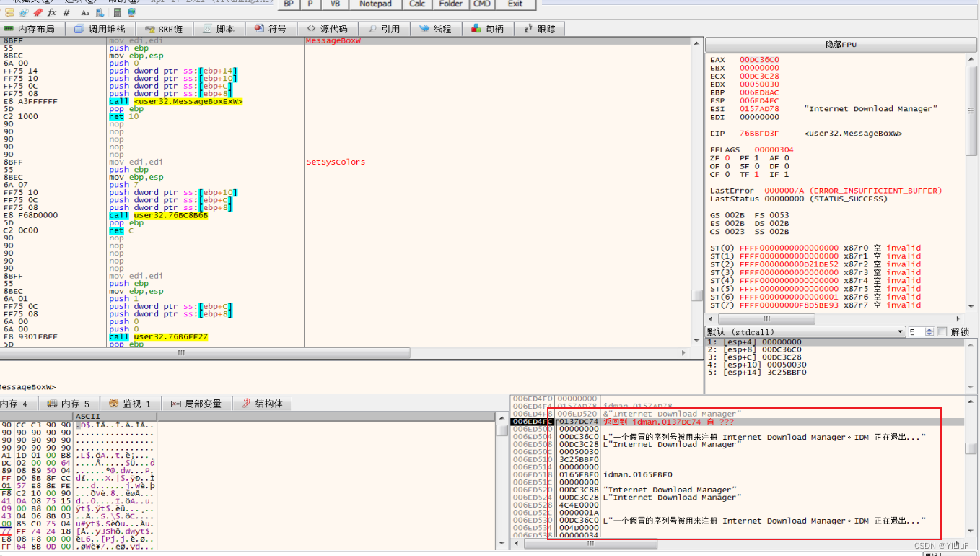Click the ASCII column header in dump
The width and height of the screenshot is (980, 556).
(x=115, y=416)
